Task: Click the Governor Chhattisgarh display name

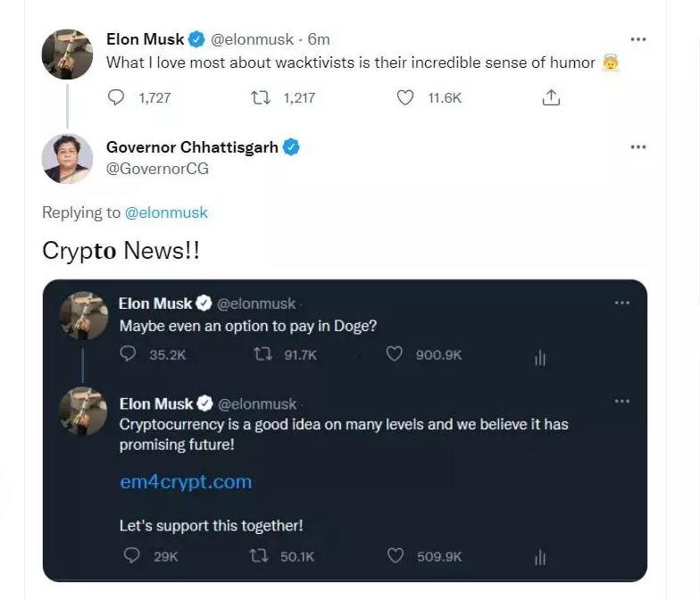Action: [192, 146]
